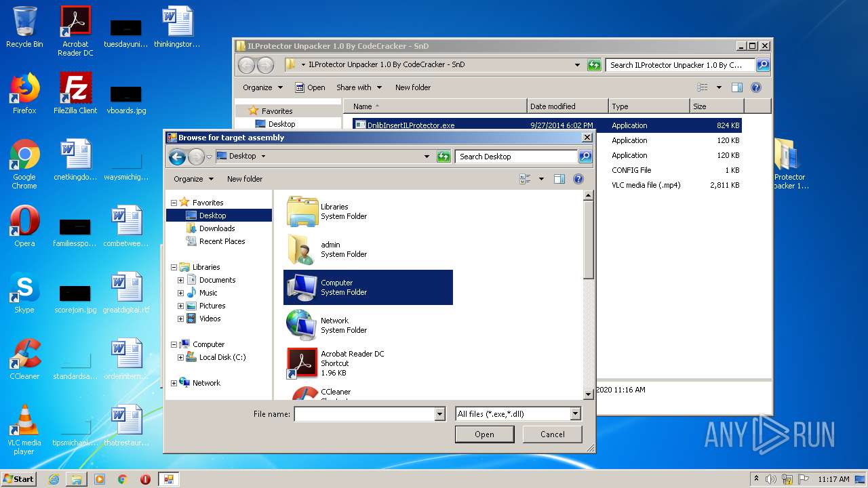The image size is (868, 488).
Task: Click the clock in the system tray
Action: click(x=833, y=479)
